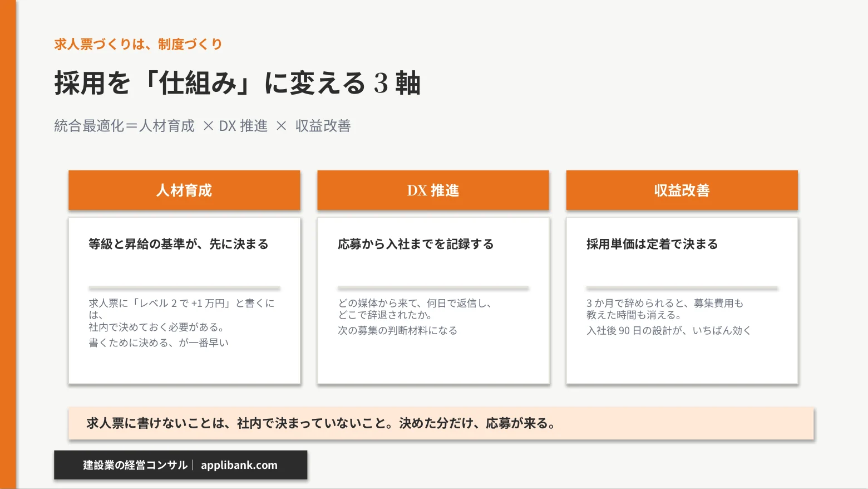
Task: Select the orange tagline 求人票づくりは、制度づくり
Action: tap(138, 44)
